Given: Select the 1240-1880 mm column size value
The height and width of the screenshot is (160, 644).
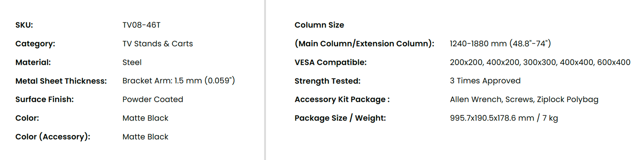Looking at the screenshot, I should click(500, 43).
